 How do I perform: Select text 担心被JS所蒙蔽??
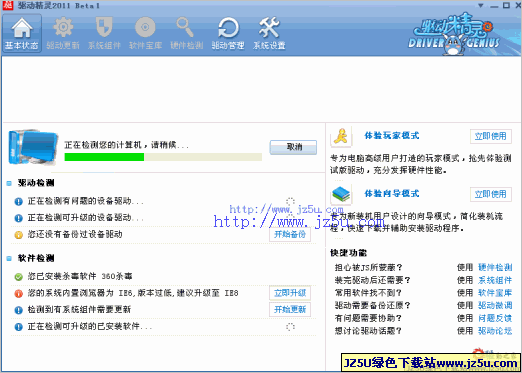click(369, 267)
